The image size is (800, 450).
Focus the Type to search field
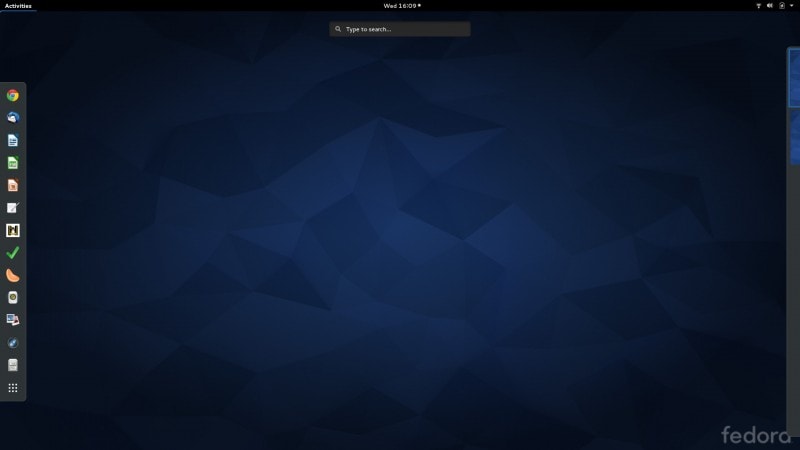pyautogui.click(x=399, y=29)
